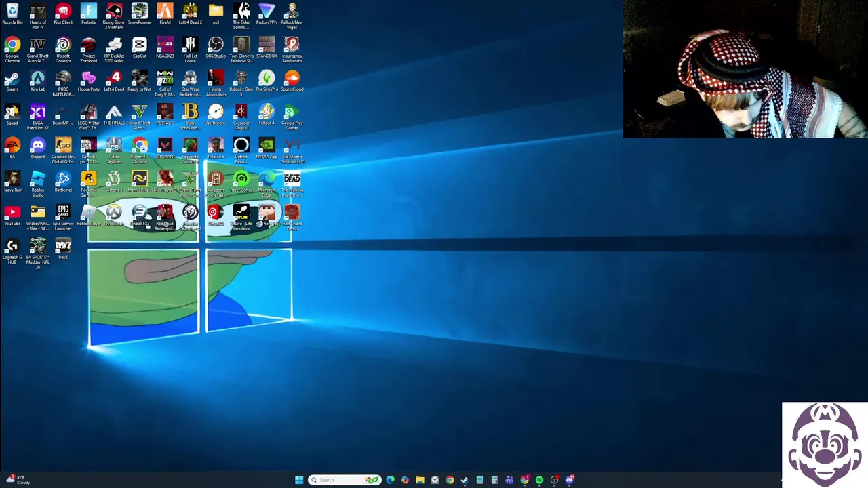Launch Heavy Rain desktop shortcut
This screenshot has width=868, height=488.
point(12,182)
